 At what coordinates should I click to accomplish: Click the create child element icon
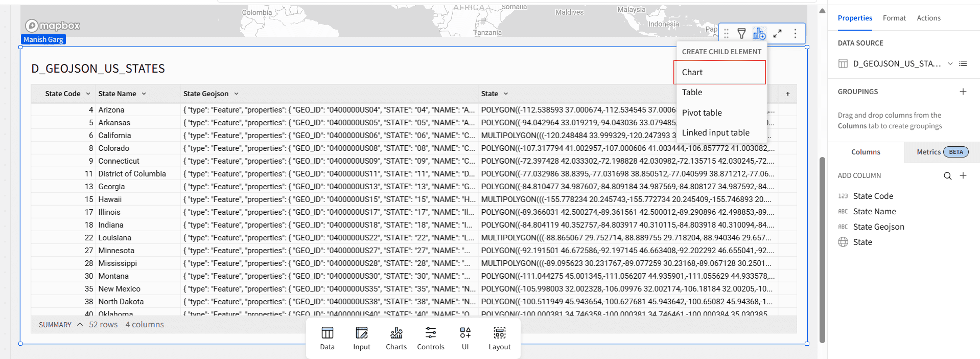click(759, 34)
